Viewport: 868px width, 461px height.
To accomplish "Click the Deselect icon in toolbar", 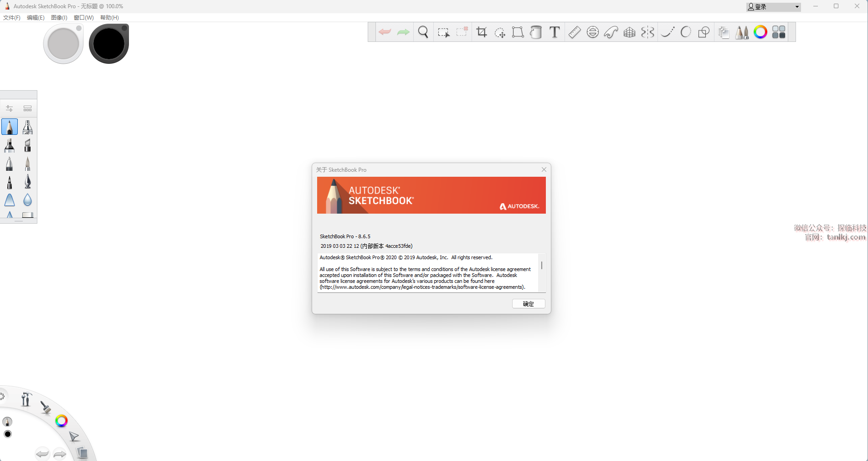I will click(x=462, y=32).
